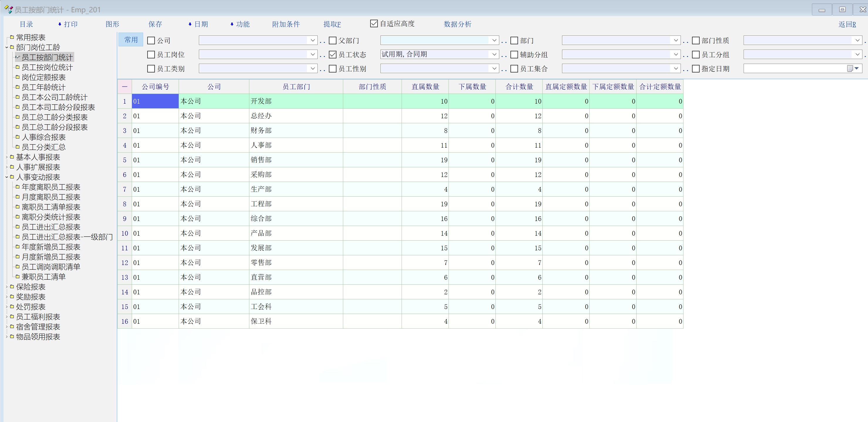Enable the 公司 filter checkbox
This screenshot has height=422, width=868.
(x=151, y=40)
